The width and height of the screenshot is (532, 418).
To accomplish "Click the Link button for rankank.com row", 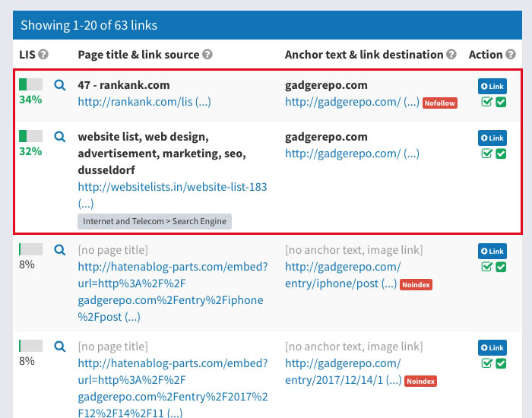I will pos(492,86).
